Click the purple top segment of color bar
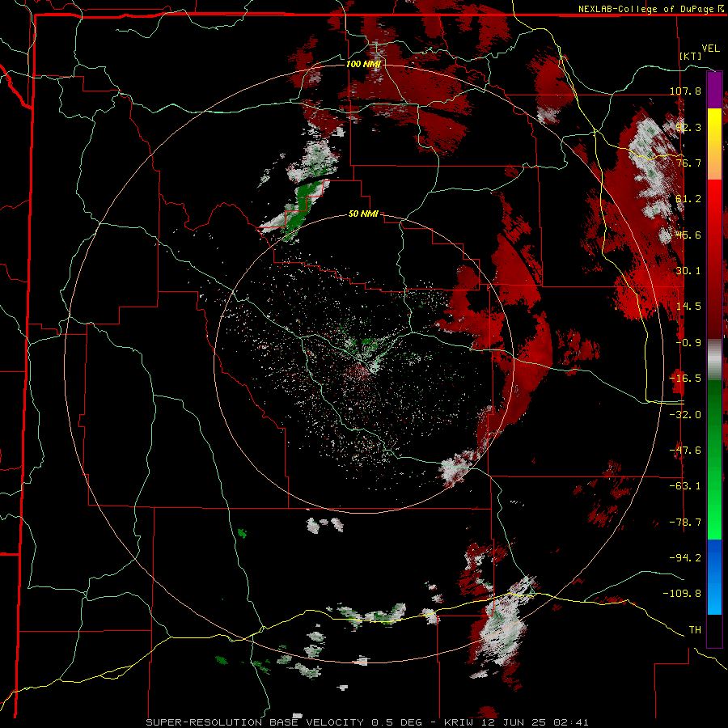Screen dimensions: 728x728 tap(714, 90)
